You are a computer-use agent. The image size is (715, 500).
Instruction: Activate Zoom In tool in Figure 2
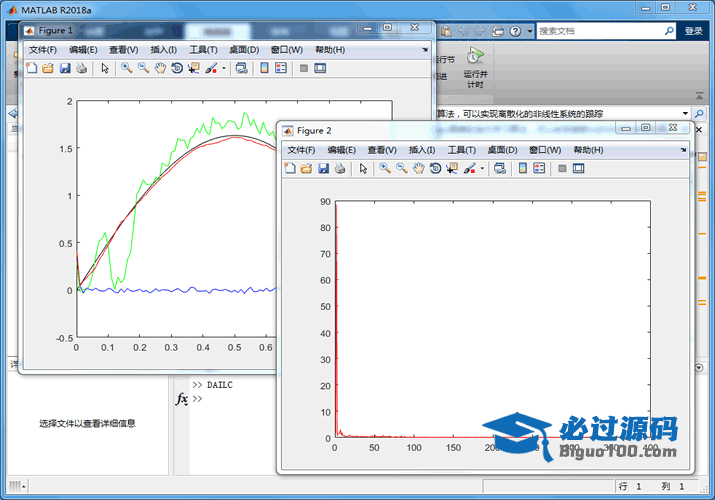click(385, 169)
